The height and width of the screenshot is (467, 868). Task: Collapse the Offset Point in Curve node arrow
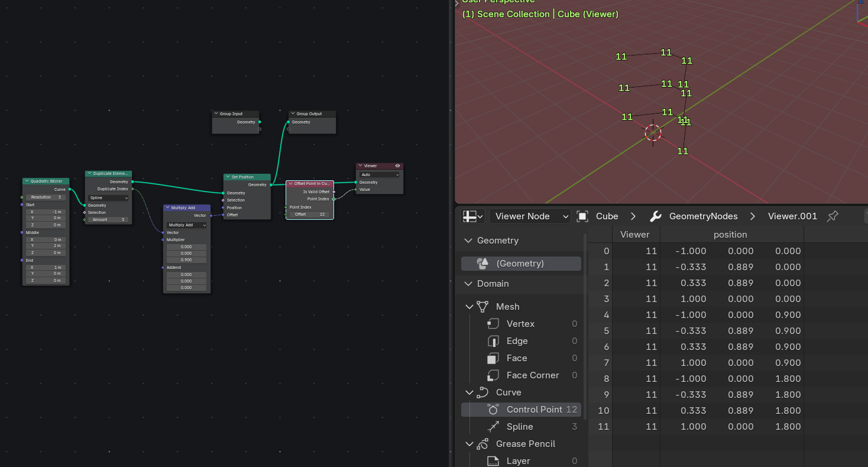(291, 184)
